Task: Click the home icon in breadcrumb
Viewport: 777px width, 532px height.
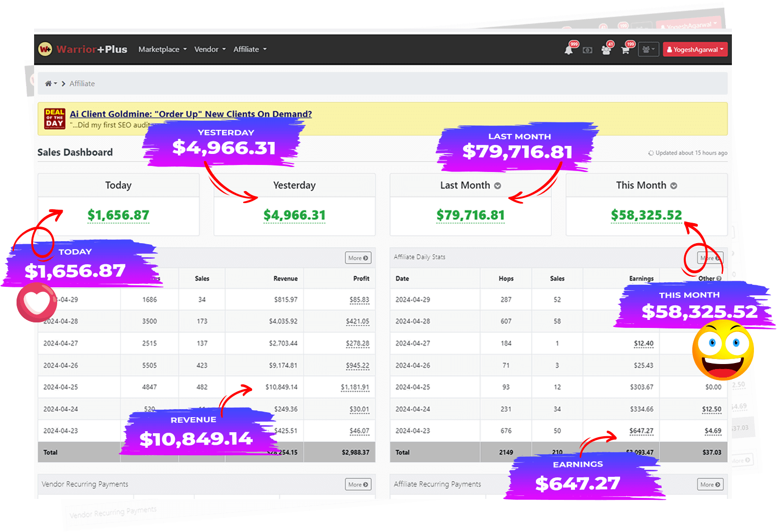Action: 49,84
